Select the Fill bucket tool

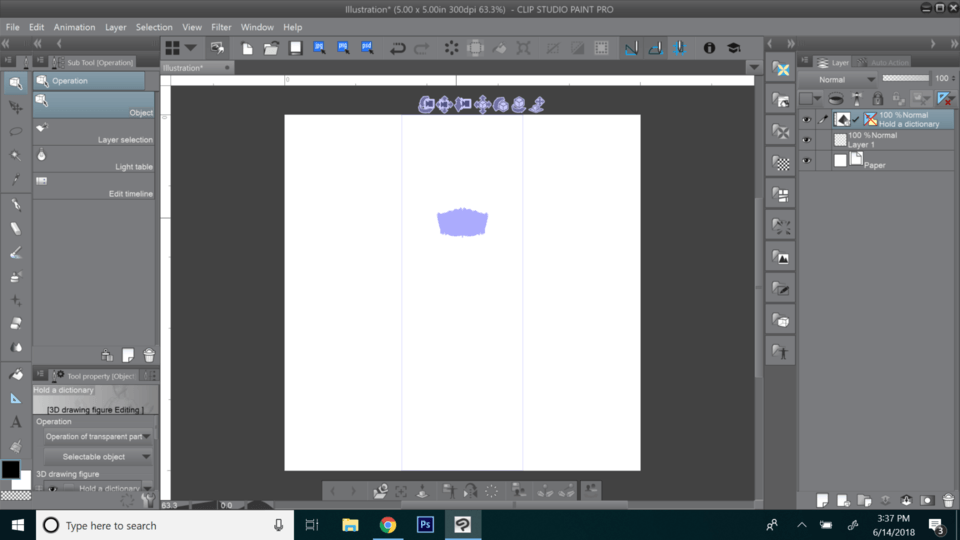(16, 374)
